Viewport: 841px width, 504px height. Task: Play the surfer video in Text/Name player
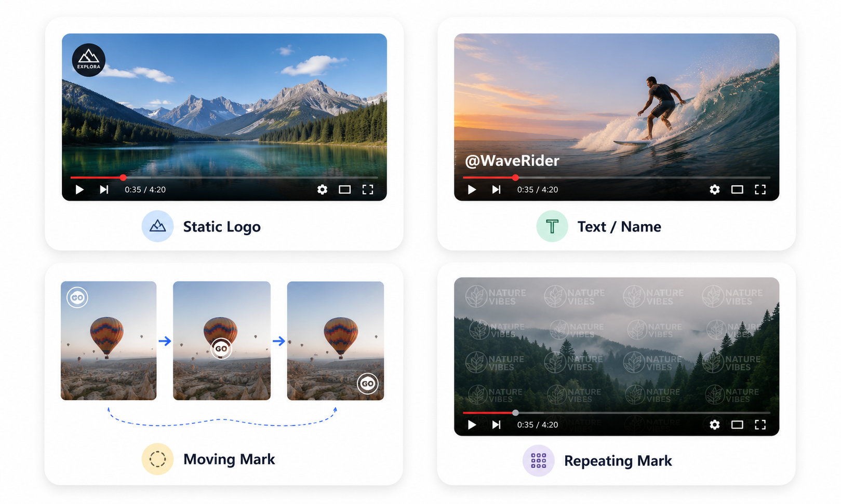coord(472,189)
